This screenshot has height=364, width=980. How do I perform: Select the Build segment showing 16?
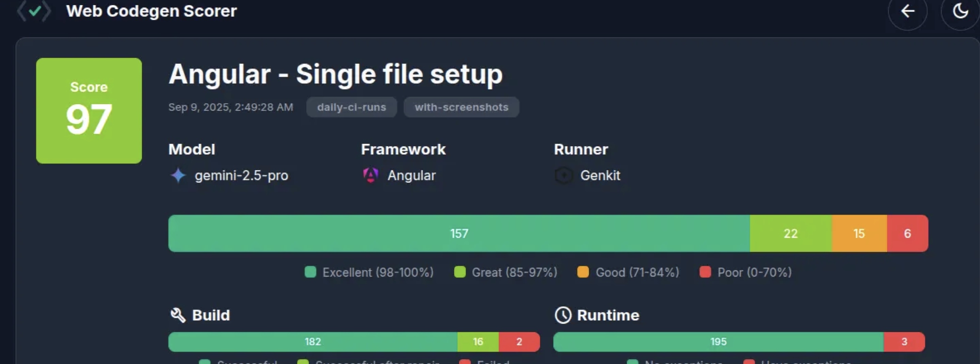point(478,342)
